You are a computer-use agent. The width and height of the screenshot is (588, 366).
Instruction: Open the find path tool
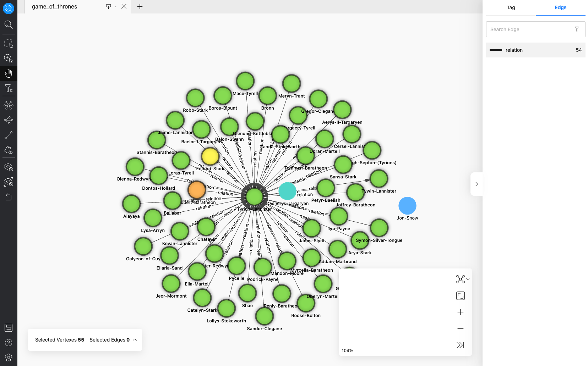click(x=9, y=135)
